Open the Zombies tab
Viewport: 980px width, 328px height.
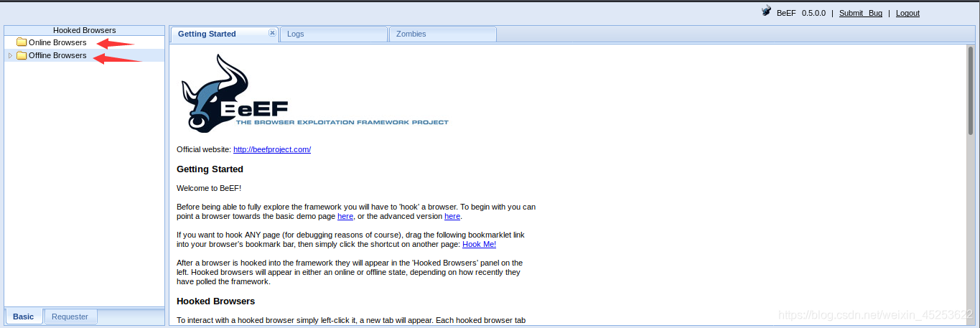coord(442,34)
